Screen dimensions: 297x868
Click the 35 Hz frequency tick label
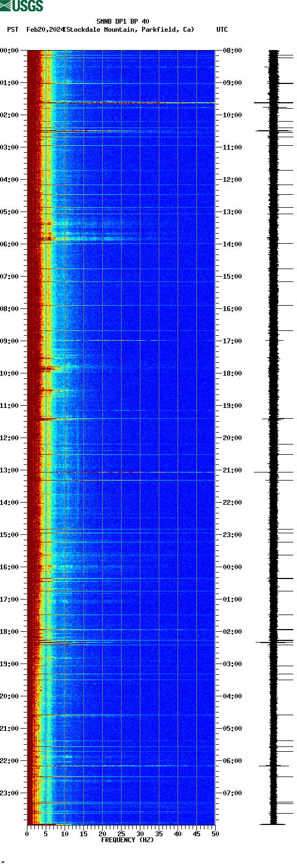(159, 834)
